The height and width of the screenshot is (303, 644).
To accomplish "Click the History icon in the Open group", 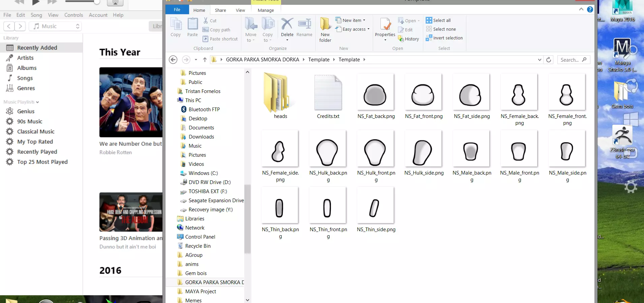I will (408, 39).
